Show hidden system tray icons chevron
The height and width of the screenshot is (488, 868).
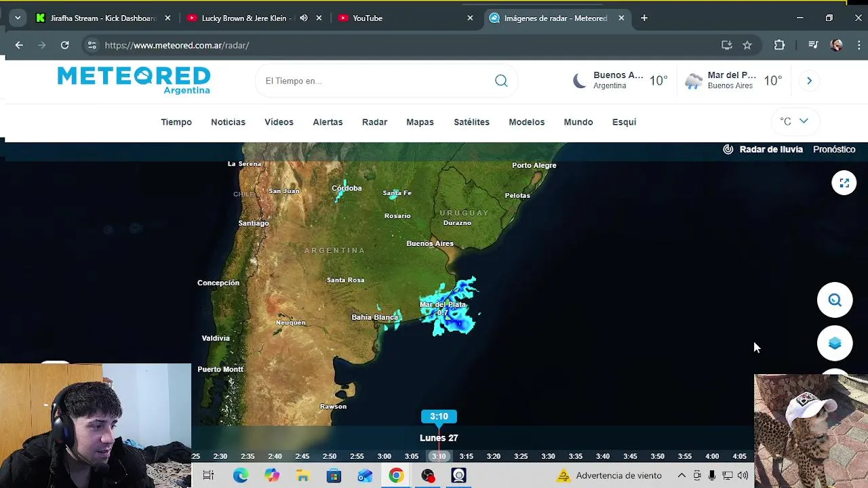coord(682,476)
